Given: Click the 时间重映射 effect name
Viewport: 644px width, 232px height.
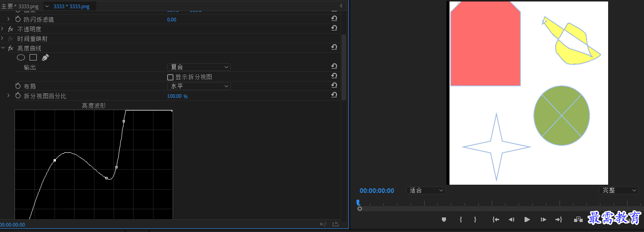Looking at the screenshot, I should click(x=32, y=39).
